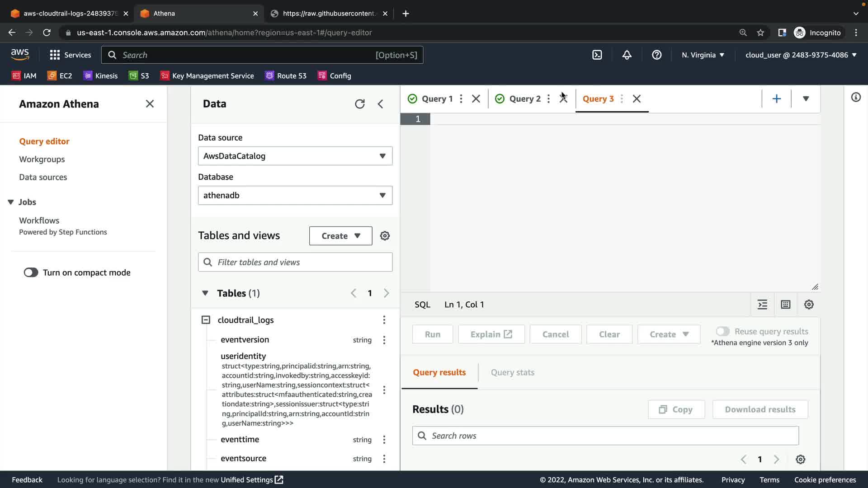Refresh the Data panel

pos(359,104)
